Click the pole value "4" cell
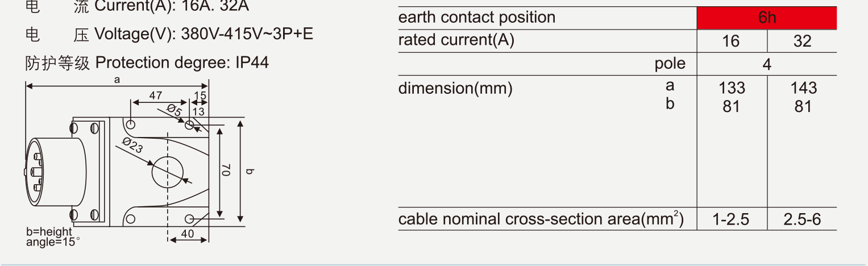This screenshot has height=266, width=868. click(766, 64)
